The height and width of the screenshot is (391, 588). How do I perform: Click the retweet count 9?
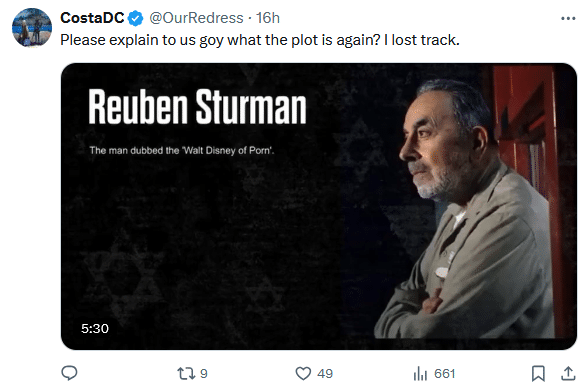[204, 374]
